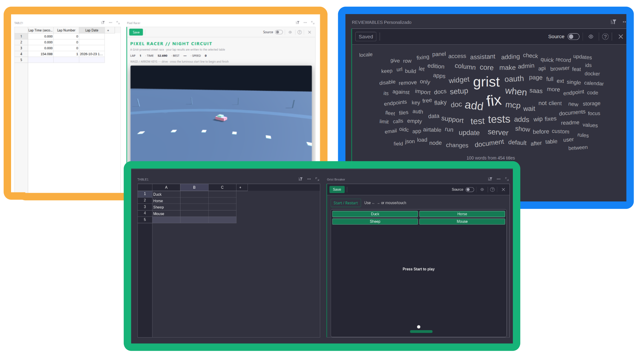Viewport: 644px width, 362px height.
Task: Open sort and filter for the Grist Breaker widget
Action: point(490,179)
